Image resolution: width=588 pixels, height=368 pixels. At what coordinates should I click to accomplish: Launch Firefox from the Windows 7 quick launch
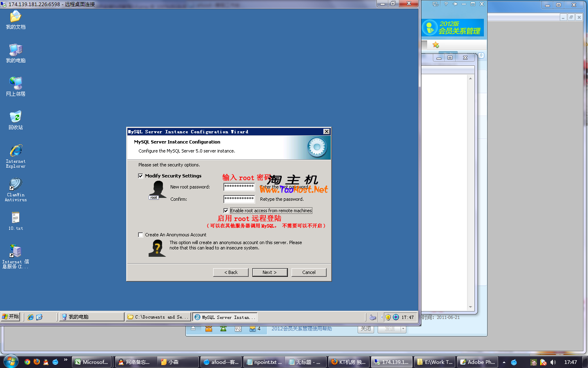tap(37, 362)
